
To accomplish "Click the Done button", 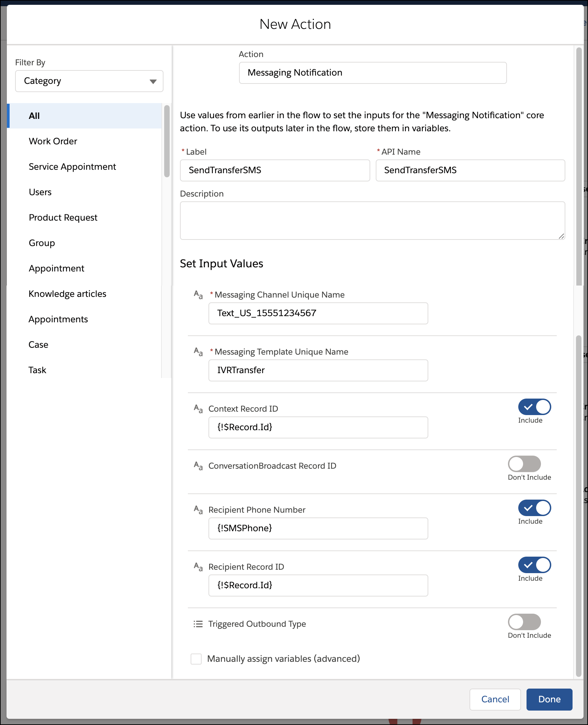I will pos(549,699).
